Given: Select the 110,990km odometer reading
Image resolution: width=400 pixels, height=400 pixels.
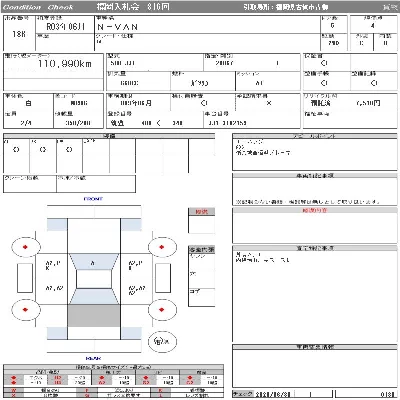Looking at the screenshot, I should coord(65,64).
